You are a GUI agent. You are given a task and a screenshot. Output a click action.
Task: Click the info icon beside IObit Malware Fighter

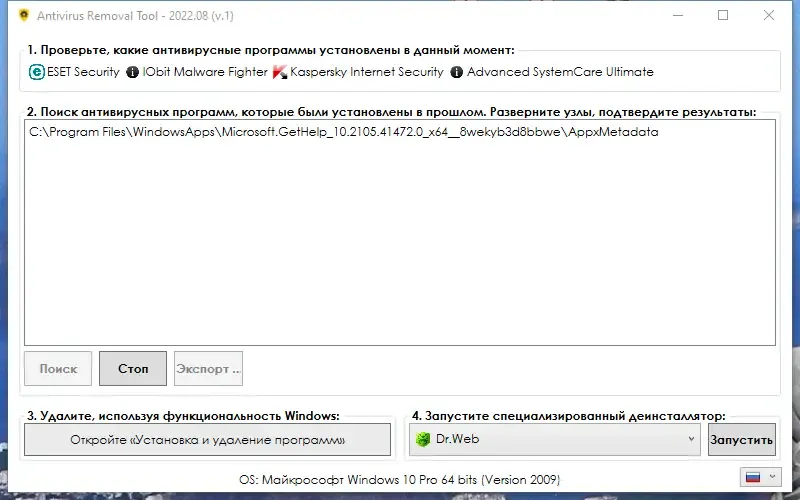pos(133,72)
